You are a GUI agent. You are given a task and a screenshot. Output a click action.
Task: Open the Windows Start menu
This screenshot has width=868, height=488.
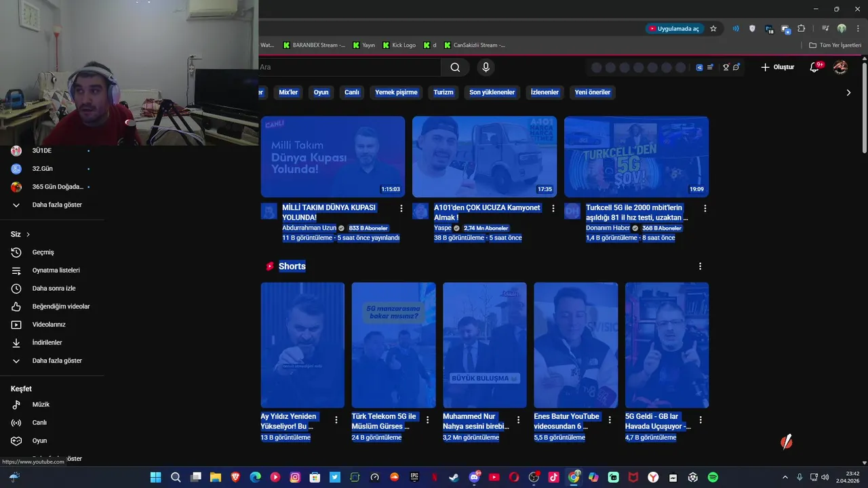(x=155, y=477)
